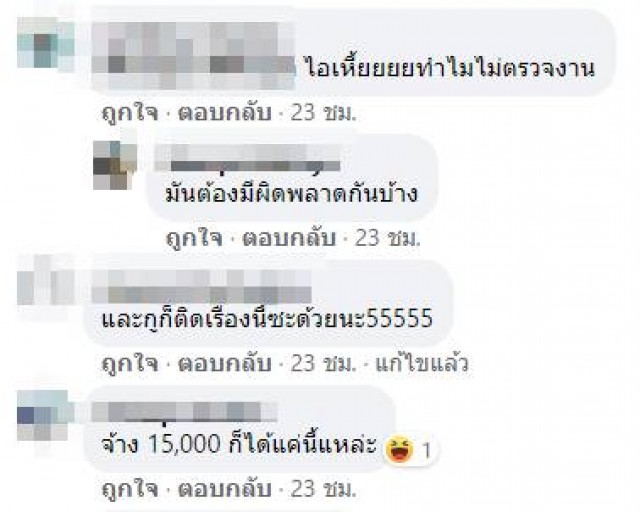The width and height of the screenshot is (640, 512).
Task: Open the first commenter's blurred name
Action: [x=193, y=55]
